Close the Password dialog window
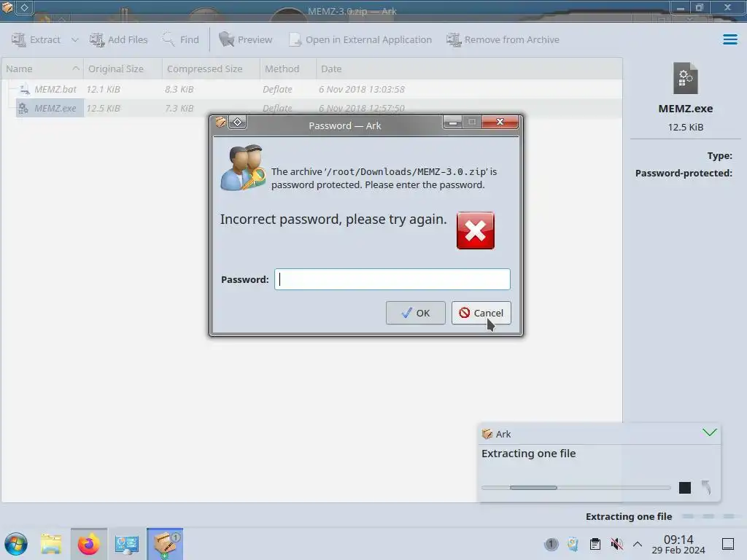 500,122
